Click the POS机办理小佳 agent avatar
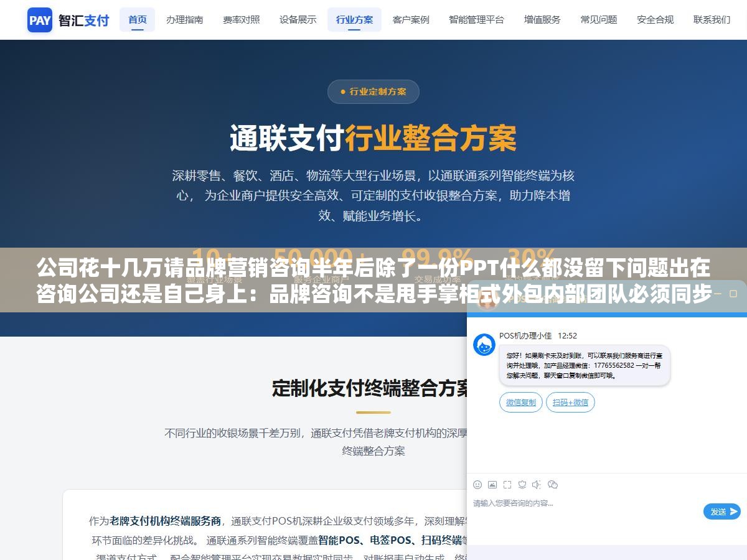This screenshot has height=560, width=747. (x=484, y=345)
